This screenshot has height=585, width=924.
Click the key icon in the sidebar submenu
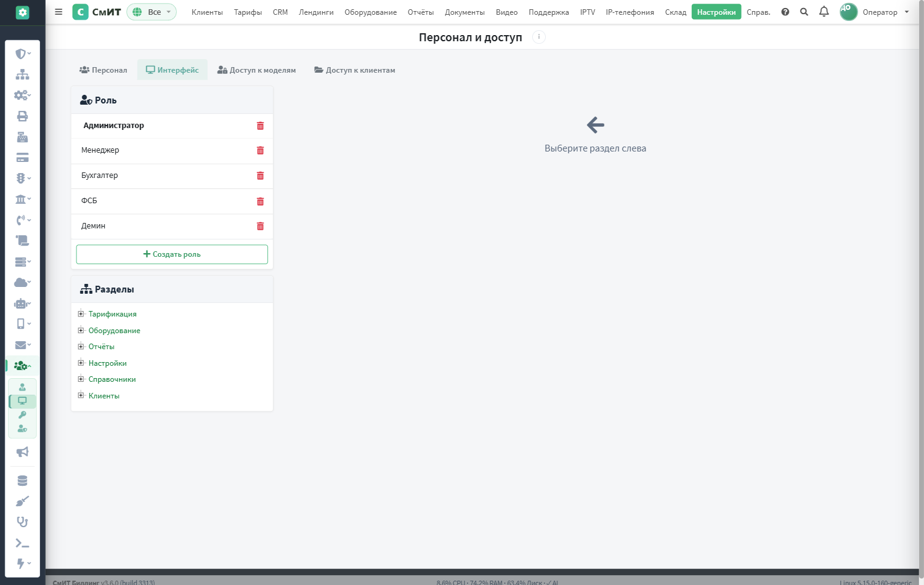point(22,415)
